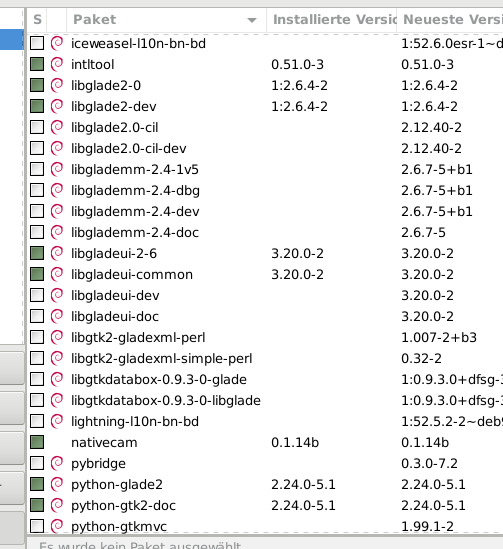Sort by the Installierte Version column header
This screenshot has height=549, width=503.
click(331, 20)
